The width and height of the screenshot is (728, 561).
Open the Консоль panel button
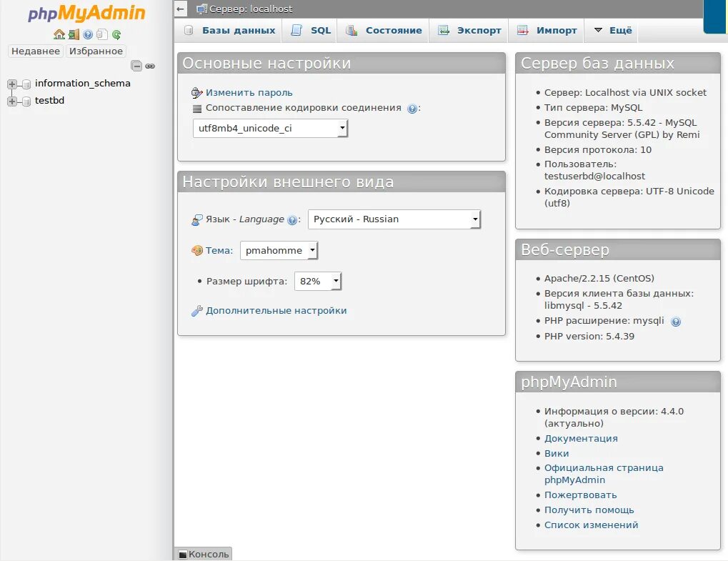click(x=204, y=554)
